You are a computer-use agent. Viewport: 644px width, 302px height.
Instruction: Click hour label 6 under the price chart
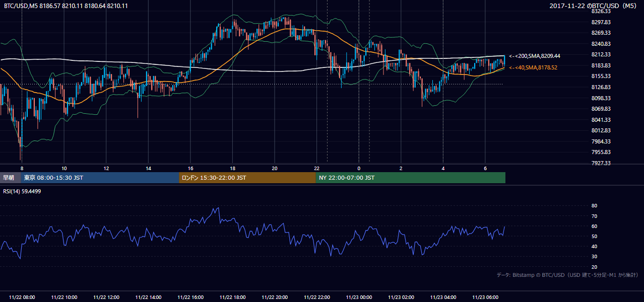(485, 168)
